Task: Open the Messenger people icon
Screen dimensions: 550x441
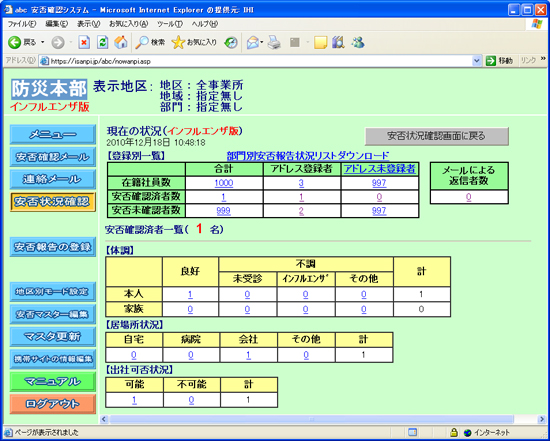Action: [358, 42]
